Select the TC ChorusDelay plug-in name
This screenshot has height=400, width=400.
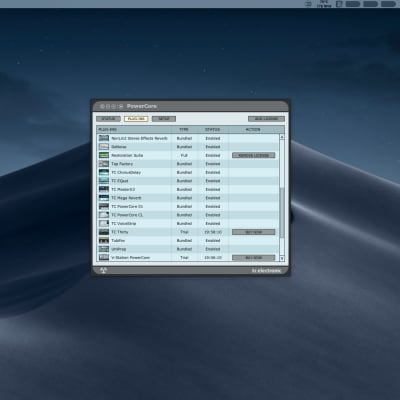pos(126,172)
